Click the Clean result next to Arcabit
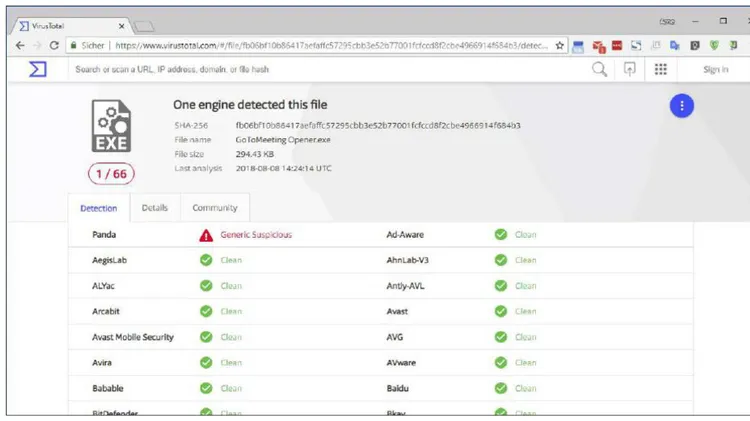Image resolution: width=750 pixels, height=421 pixels. (231, 311)
